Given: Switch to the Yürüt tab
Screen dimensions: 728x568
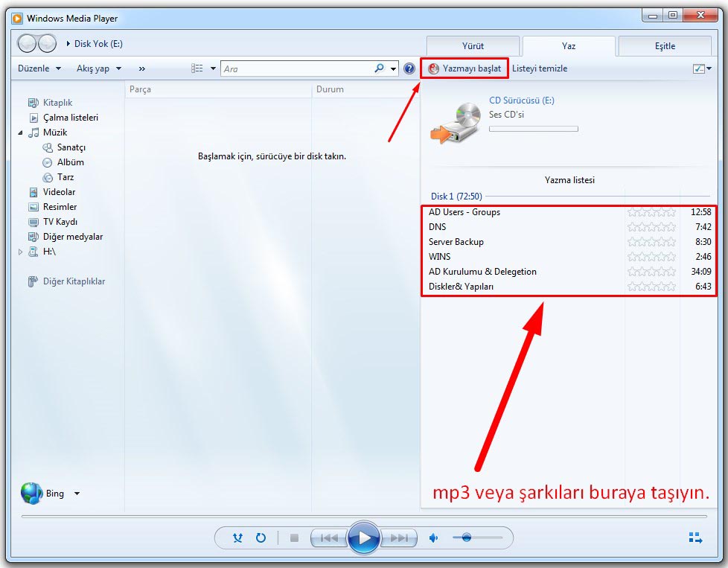Looking at the screenshot, I should pos(473,46).
